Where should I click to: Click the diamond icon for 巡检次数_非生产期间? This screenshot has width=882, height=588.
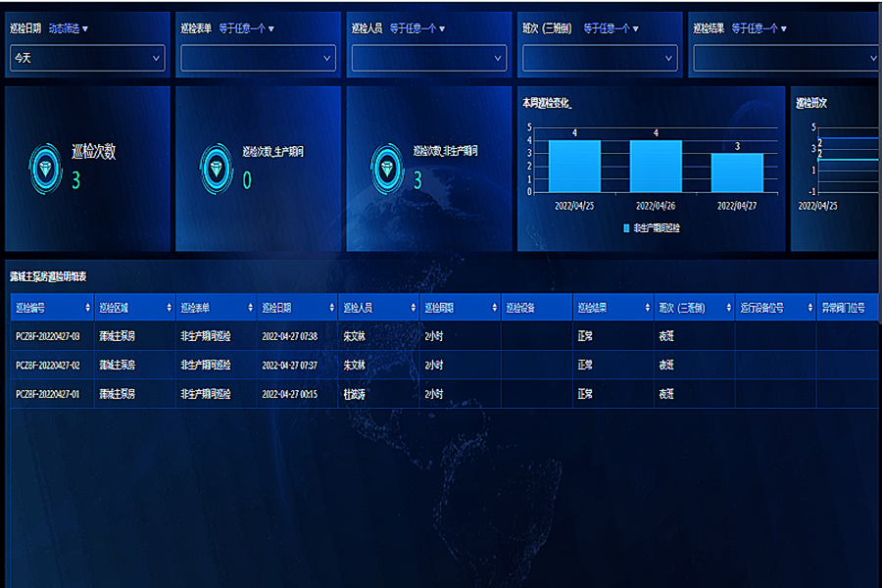point(387,168)
